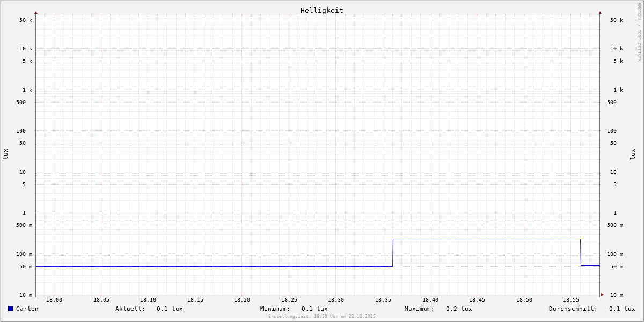This screenshot has width=644, height=322.
Task: Click the 18:40 time axis label
Action: coord(430,300)
